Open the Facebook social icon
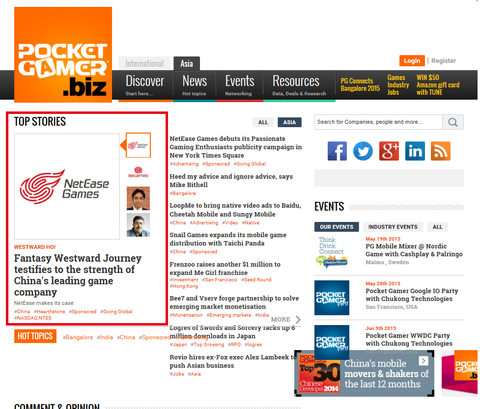 tap(337, 151)
